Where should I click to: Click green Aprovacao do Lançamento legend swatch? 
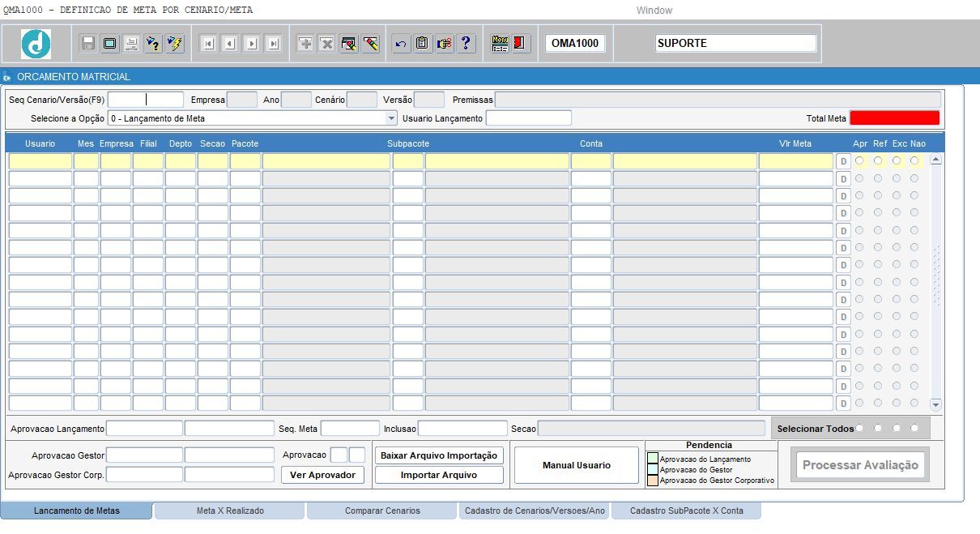tap(653, 459)
